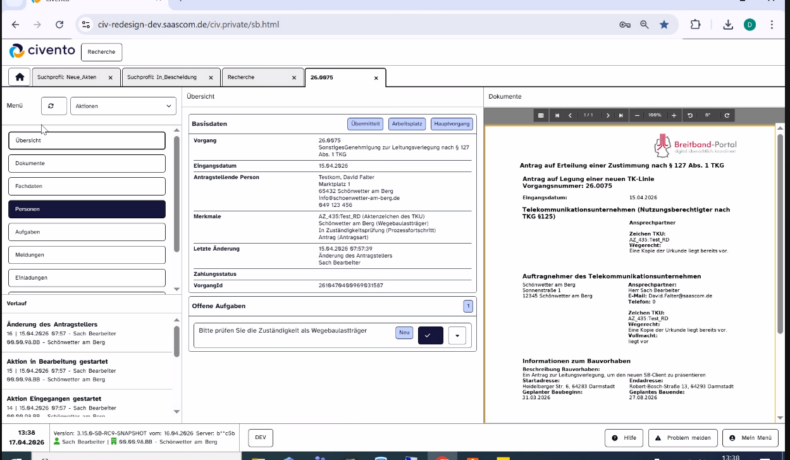
Task: Click the Problem melden button
Action: pyautogui.click(x=683, y=438)
